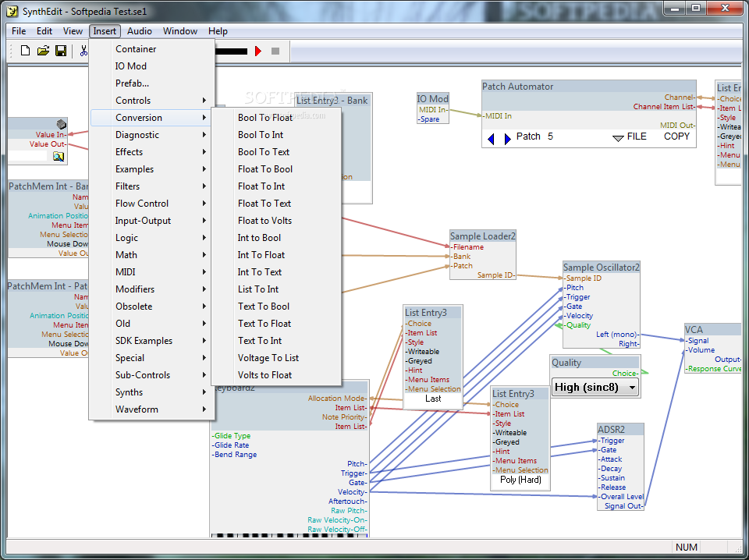This screenshot has width=749, height=560.
Task: Expand the Special submenu
Action: click(x=152, y=359)
